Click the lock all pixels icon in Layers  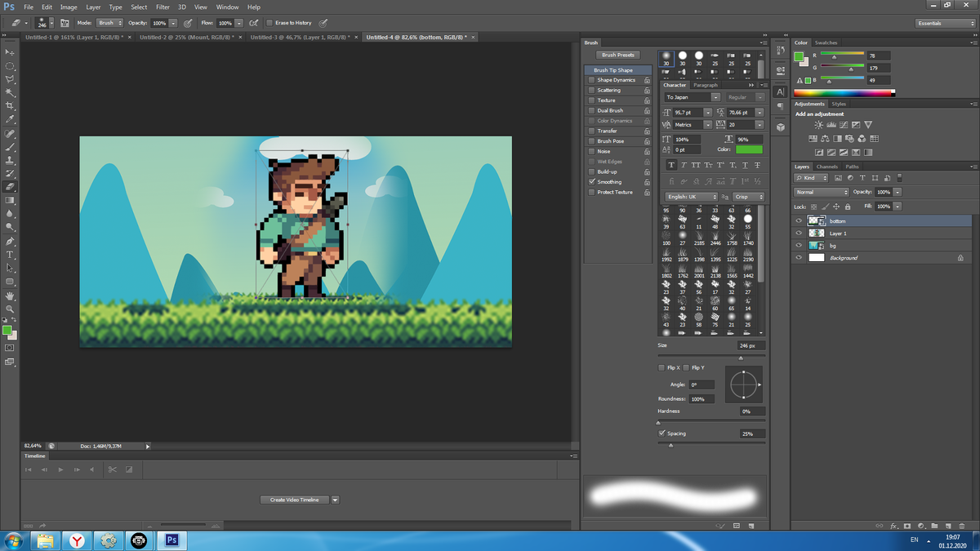[x=848, y=207]
